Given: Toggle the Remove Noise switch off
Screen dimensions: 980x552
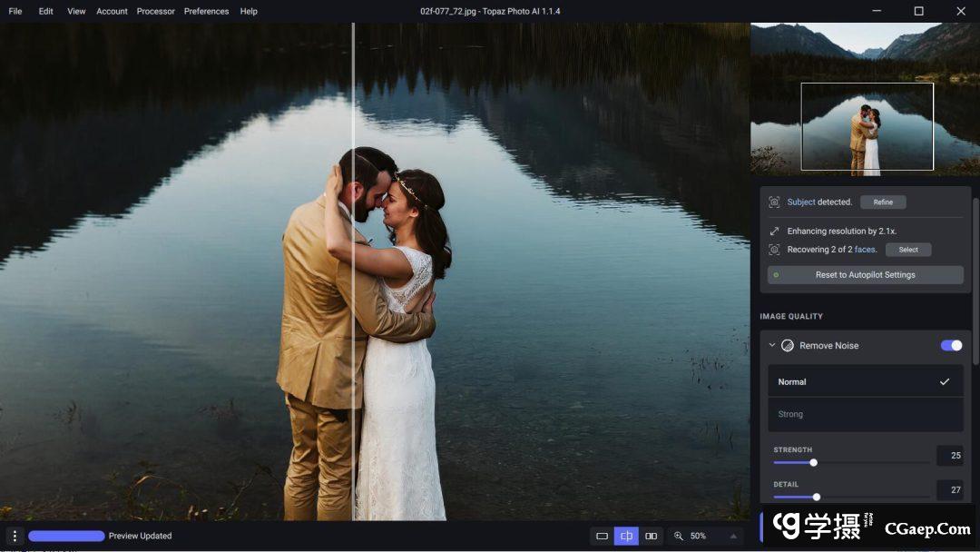Looking at the screenshot, I should pyautogui.click(x=951, y=346).
